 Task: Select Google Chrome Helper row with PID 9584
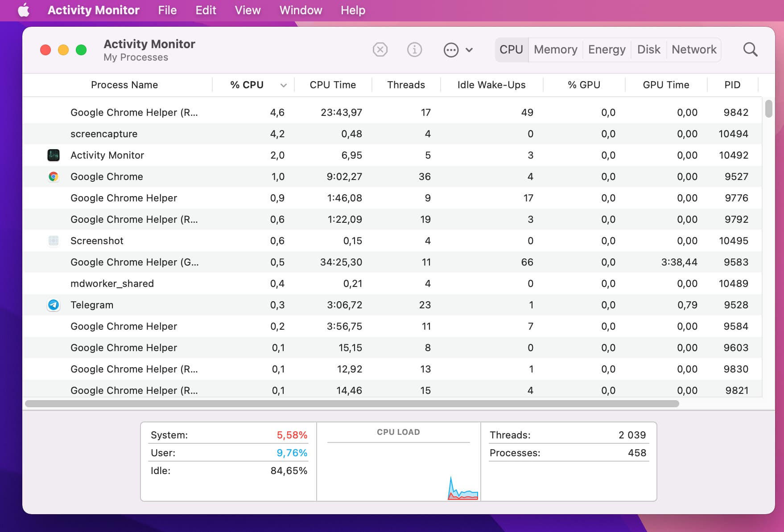pyautogui.click(x=392, y=326)
